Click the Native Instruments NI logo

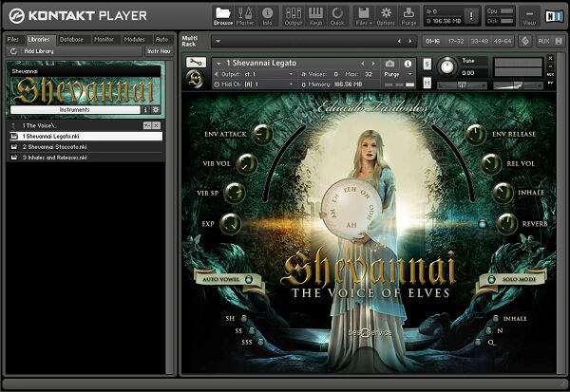554,15
